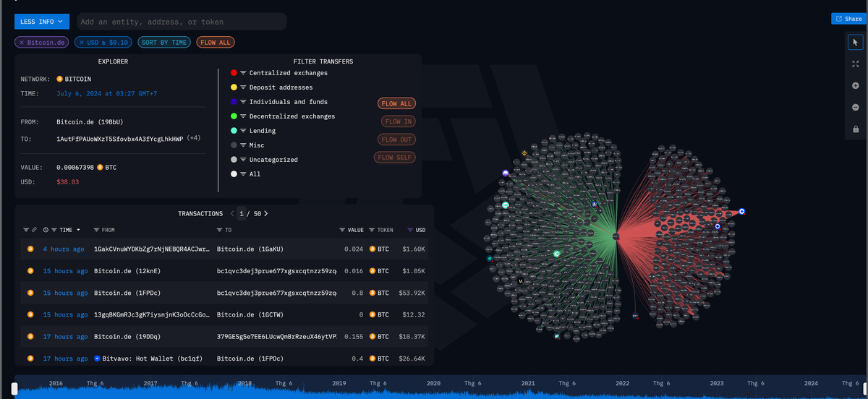Viewport: 868px width, 399px height.
Task: Click the FROM column filter icon
Action: 97,230
